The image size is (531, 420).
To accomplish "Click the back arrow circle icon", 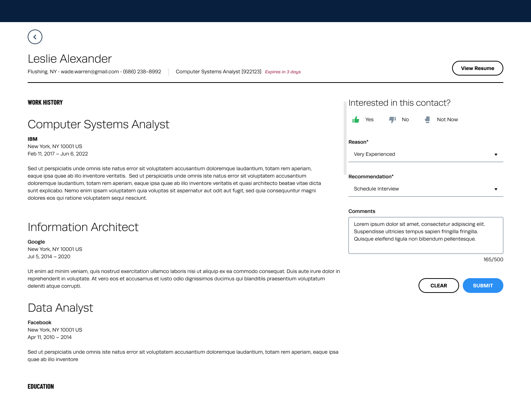I will tap(35, 37).
